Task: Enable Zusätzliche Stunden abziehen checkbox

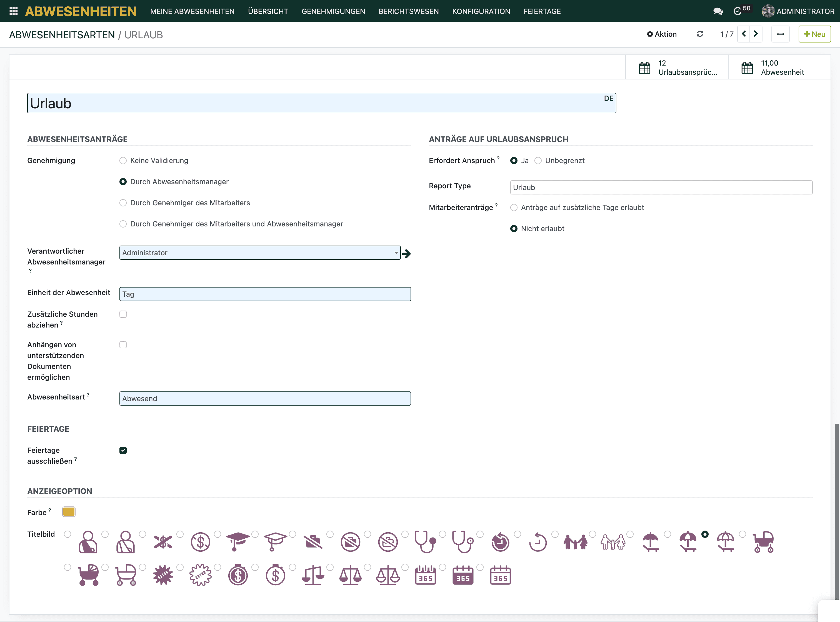Action: (x=123, y=314)
